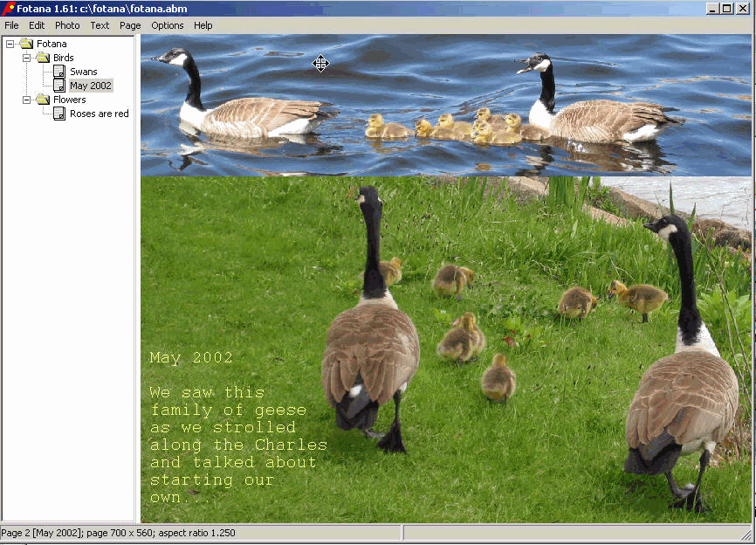Click the Fotana root folder icon
The image size is (756, 545).
pyautogui.click(x=26, y=44)
